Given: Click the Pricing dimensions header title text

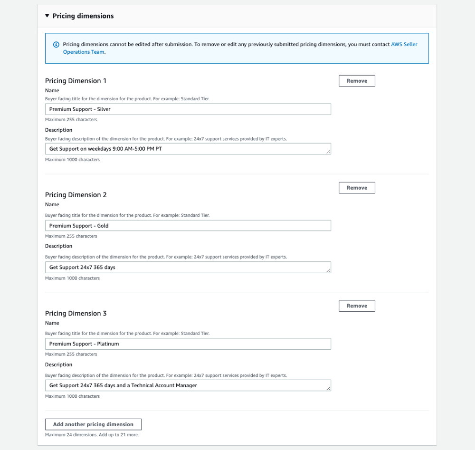Looking at the screenshot, I should coord(83,16).
